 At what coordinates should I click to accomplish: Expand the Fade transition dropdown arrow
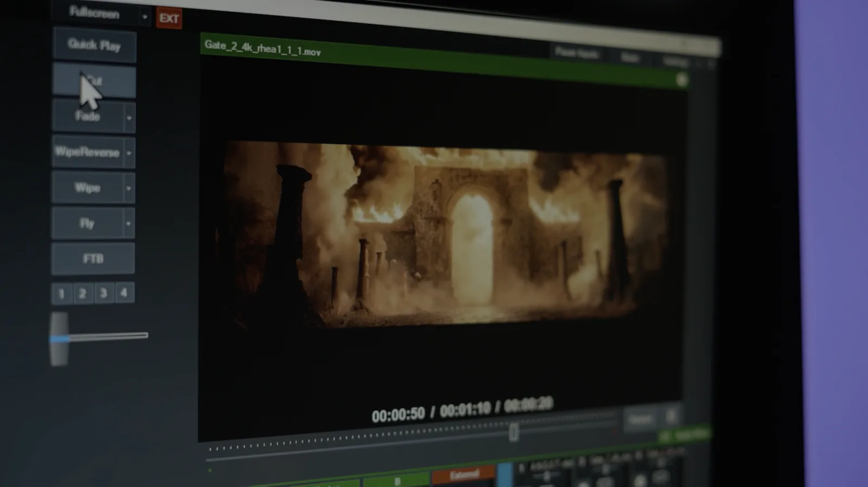(129, 118)
